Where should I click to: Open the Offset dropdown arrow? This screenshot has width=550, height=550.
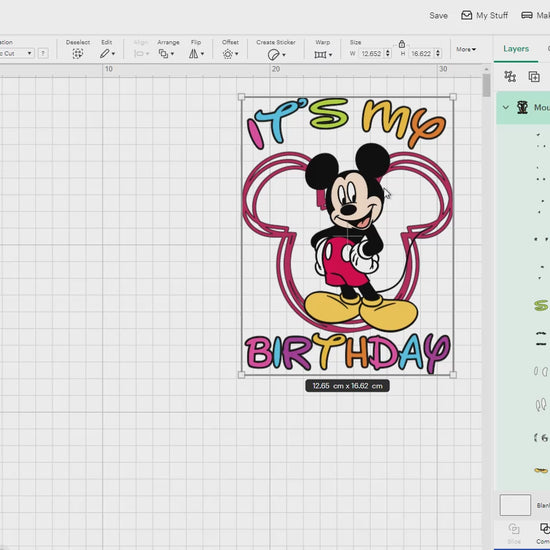coord(237,54)
